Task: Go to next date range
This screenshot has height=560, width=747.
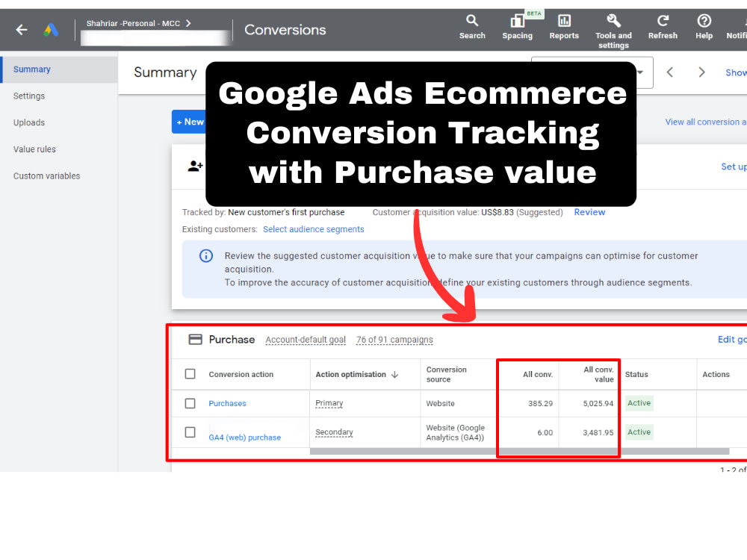Action: pos(701,72)
